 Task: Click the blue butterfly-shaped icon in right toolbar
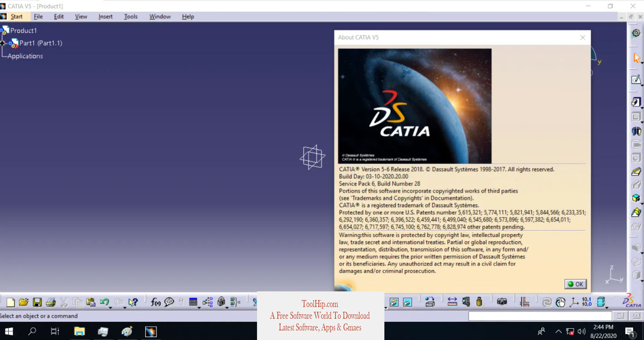[x=636, y=131]
